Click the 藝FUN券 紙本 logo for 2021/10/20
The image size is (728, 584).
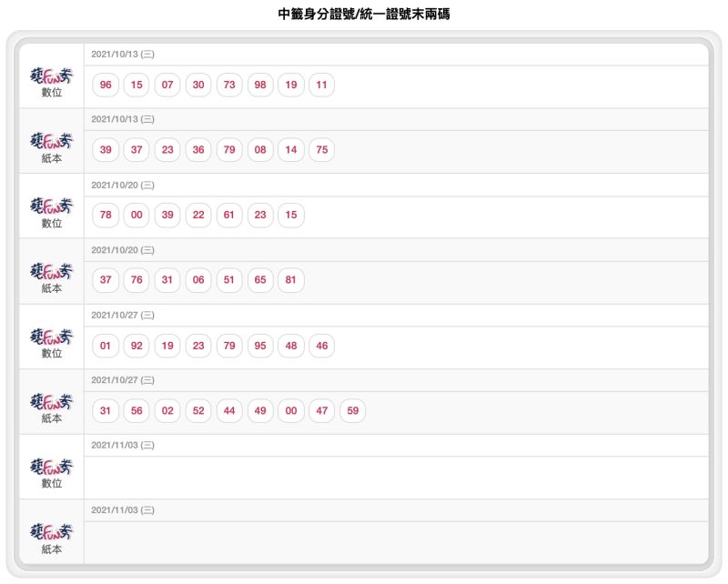click(x=52, y=277)
